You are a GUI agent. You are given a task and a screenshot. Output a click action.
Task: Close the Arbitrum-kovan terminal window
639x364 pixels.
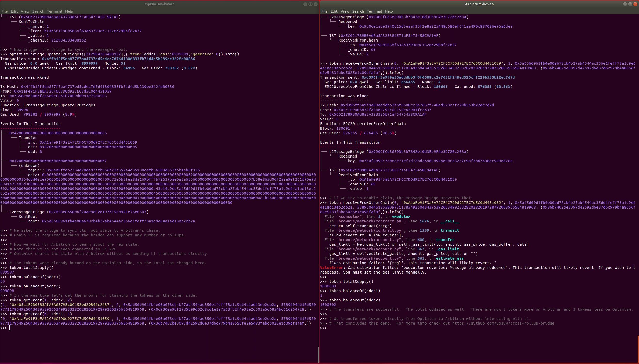point(635,4)
